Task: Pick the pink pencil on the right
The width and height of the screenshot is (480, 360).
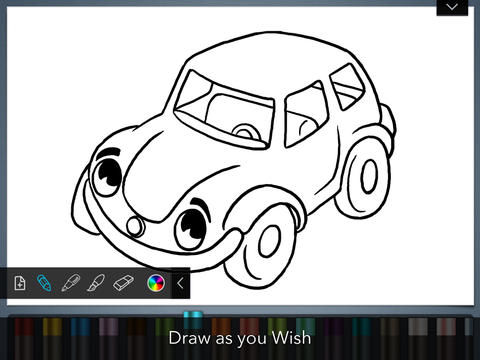Action: tap(446, 338)
